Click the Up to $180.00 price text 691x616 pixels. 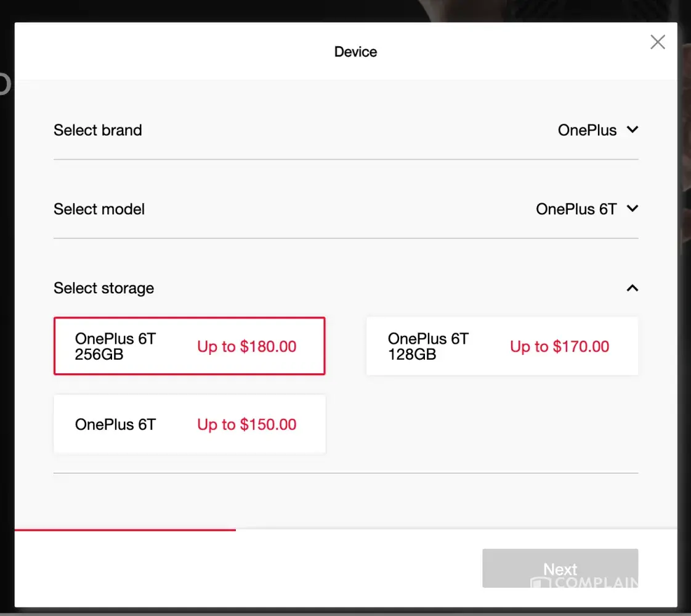(x=246, y=346)
